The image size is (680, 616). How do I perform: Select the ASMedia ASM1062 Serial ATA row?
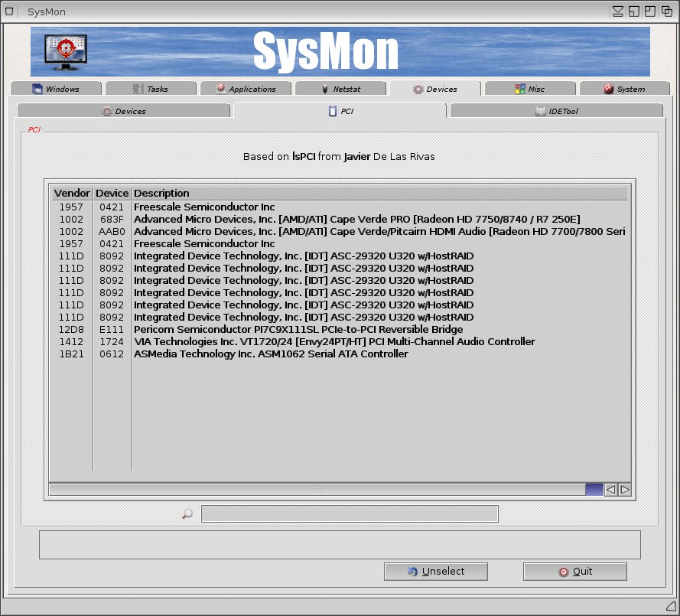(340, 354)
